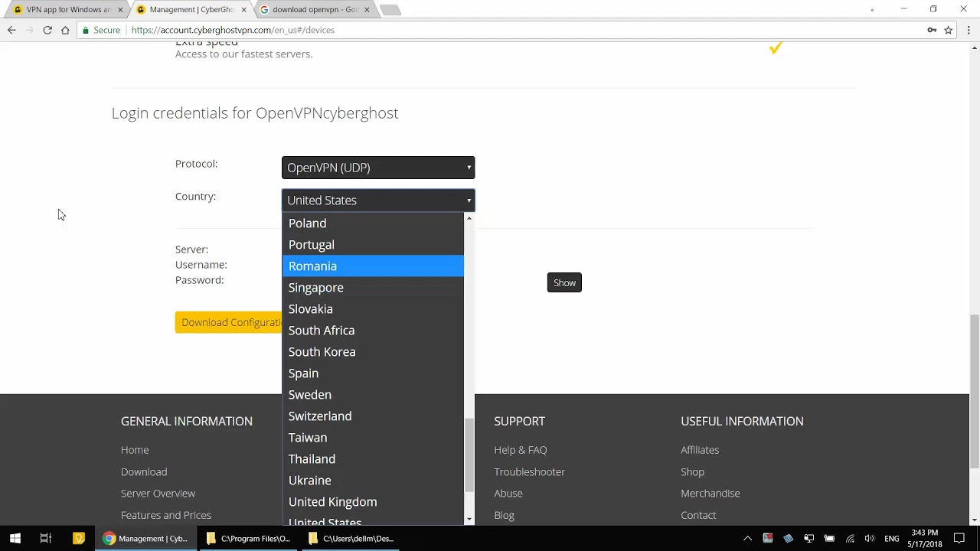Show hidden system tray icons
This screenshot has width=980, height=551.
747,538
